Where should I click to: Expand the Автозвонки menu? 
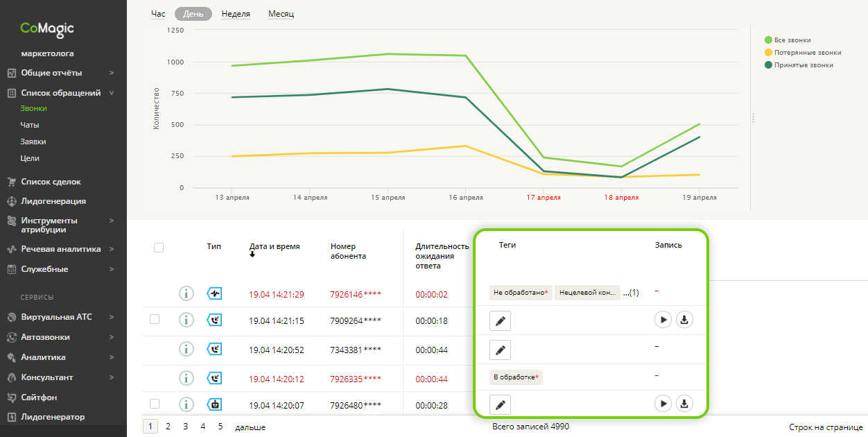pyautogui.click(x=112, y=337)
